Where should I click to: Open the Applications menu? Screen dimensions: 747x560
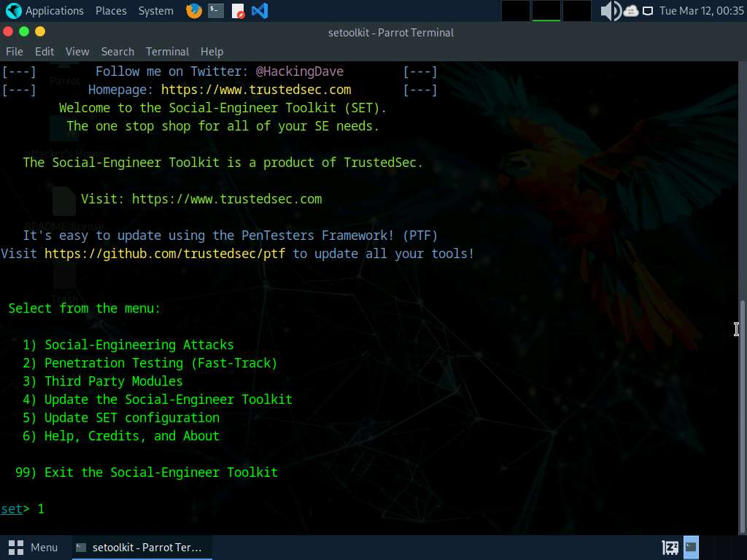[x=54, y=11]
